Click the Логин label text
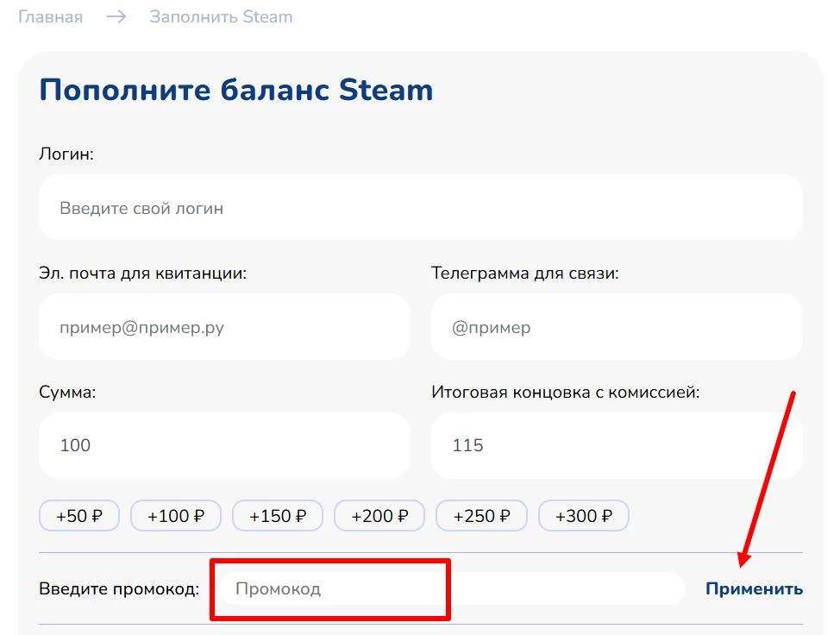The height and width of the screenshot is (635, 840). (x=66, y=154)
